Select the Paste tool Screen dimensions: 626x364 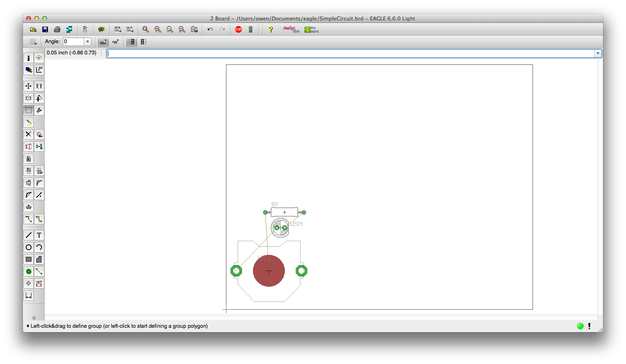(x=29, y=122)
